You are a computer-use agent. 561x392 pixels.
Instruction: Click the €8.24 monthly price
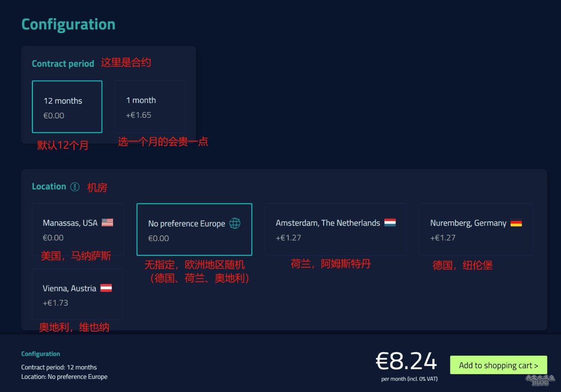click(406, 362)
